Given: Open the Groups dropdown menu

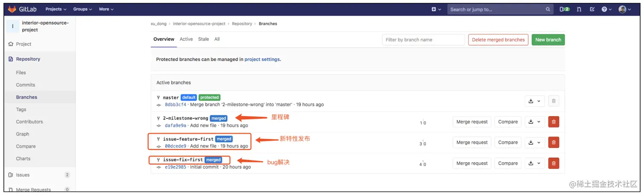Looking at the screenshot, I should point(83,9).
